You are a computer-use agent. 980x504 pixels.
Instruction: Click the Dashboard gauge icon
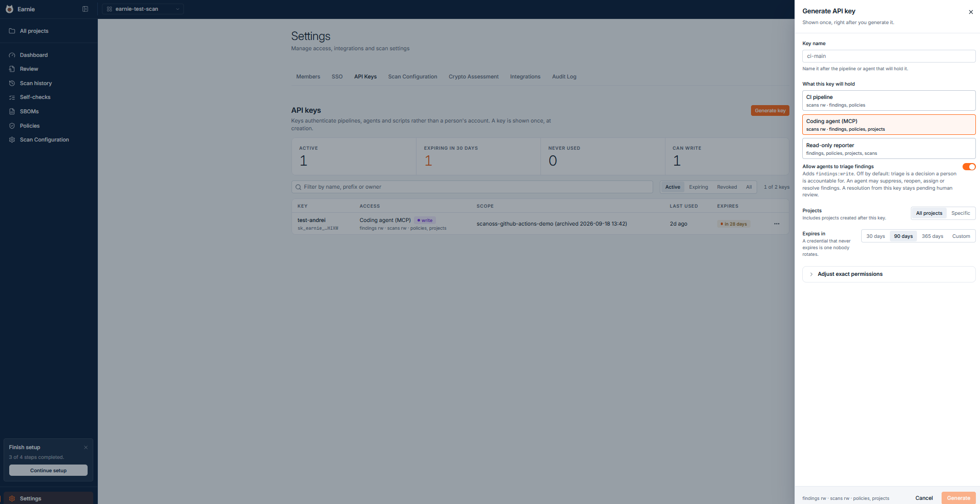pos(12,55)
